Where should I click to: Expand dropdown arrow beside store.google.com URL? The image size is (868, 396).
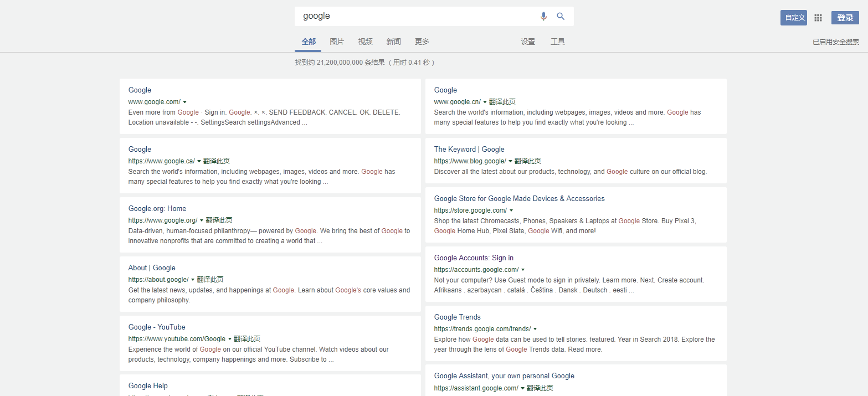(511, 210)
